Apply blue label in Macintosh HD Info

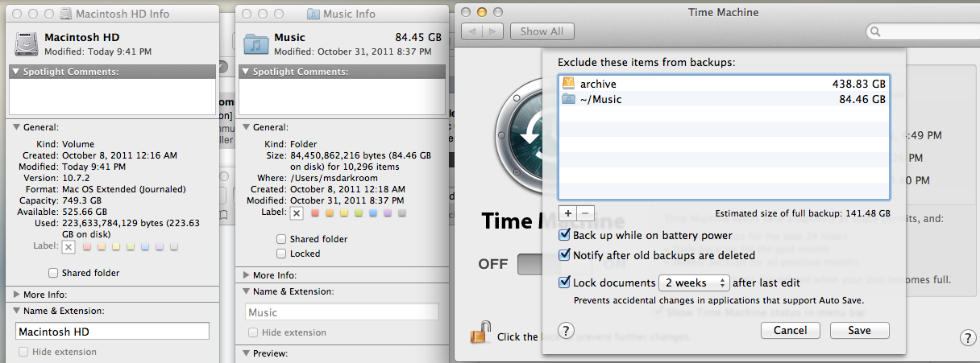point(145,246)
